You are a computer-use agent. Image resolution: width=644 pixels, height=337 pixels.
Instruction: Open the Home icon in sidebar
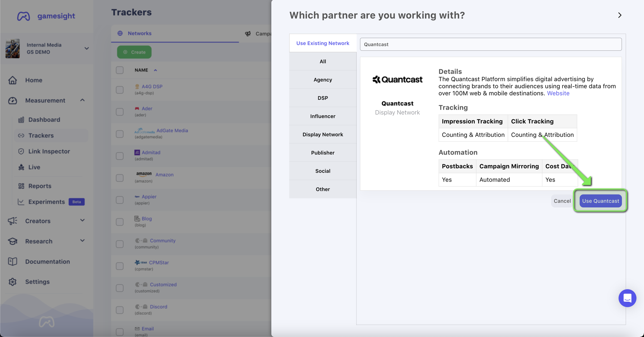click(13, 80)
